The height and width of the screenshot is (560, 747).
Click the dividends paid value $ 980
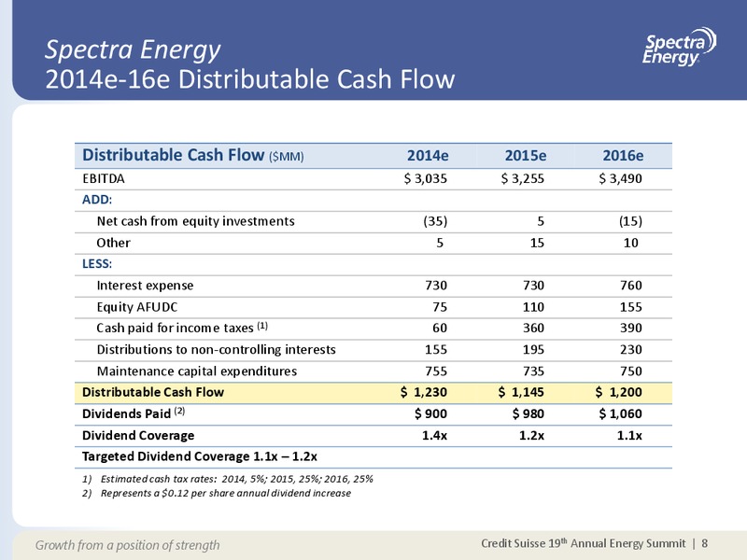[529, 413]
